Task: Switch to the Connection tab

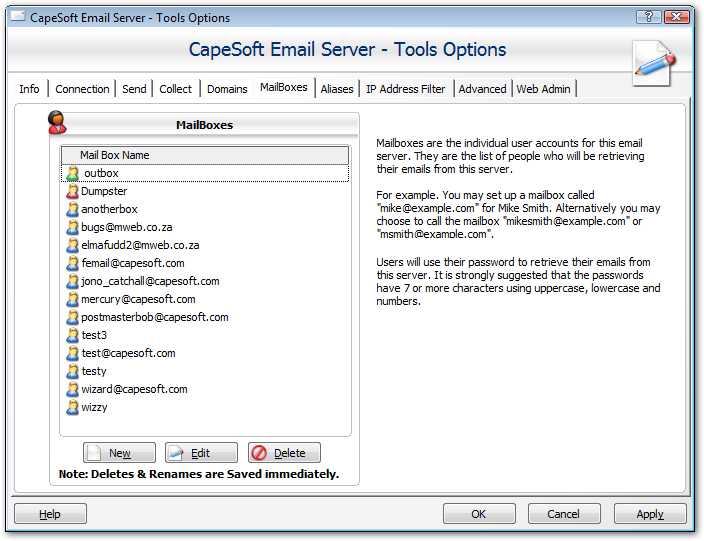Action: pyautogui.click(x=82, y=89)
